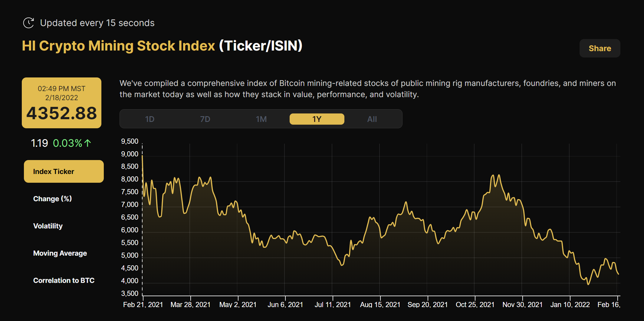The image size is (644, 321).
Task: Show the Correlation to BTC metric
Action: click(63, 280)
